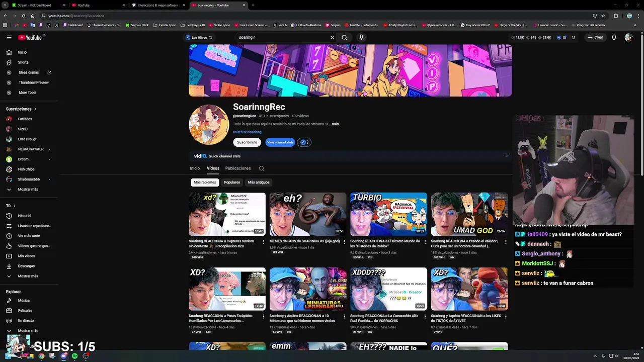The width and height of the screenshot is (644, 362).
Task: Click the Suscribirme button
Action: point(247,142)
